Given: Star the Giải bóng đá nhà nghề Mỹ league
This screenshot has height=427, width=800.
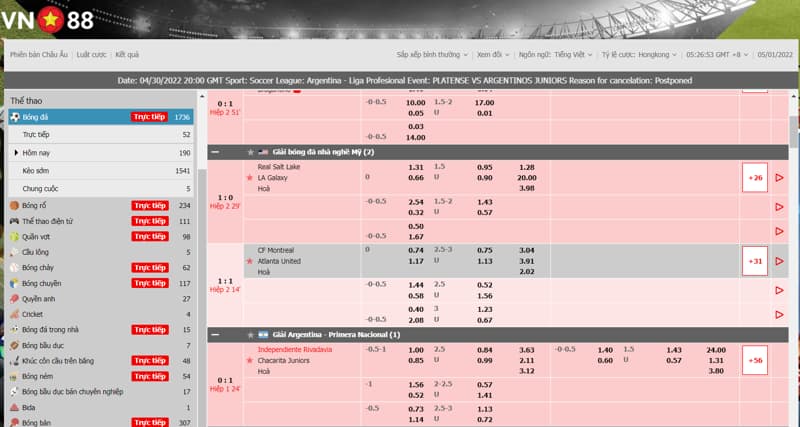Looking at the screenshot, I should [x=251, y=152].
